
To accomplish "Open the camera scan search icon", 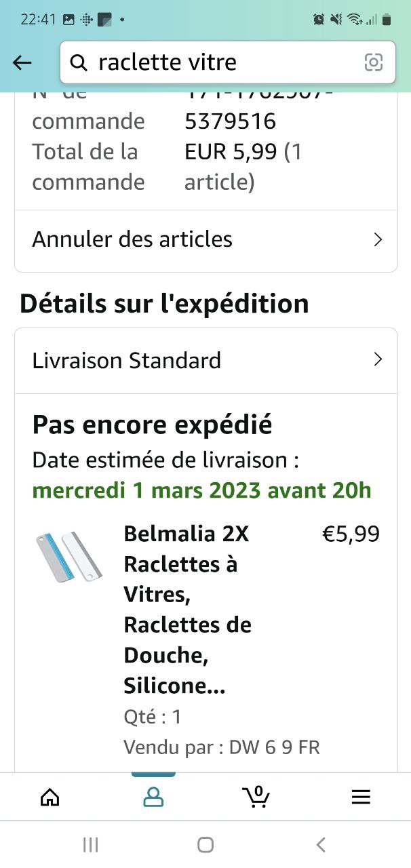I will tap(373, 62).
